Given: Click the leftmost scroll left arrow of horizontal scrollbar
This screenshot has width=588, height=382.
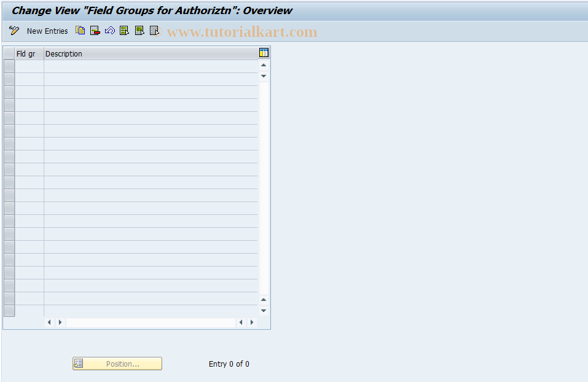Looking at the screenshot, I should click(x=49, y=322).
